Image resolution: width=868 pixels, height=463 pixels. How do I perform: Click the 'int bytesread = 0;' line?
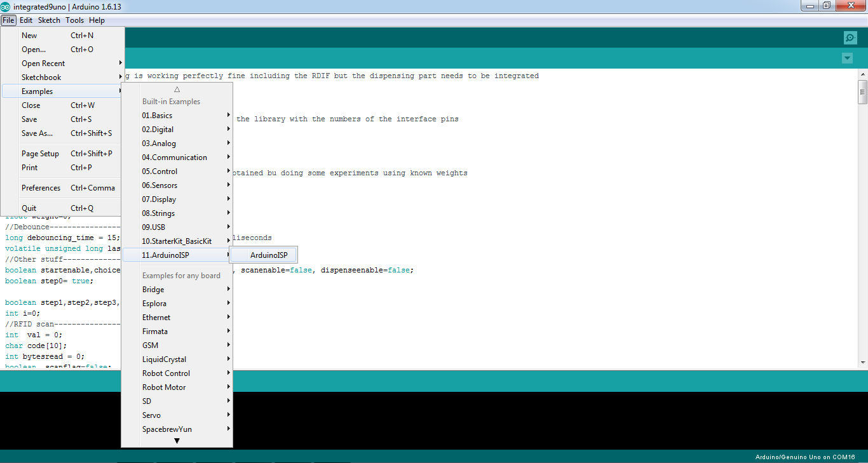[x=44, y=356]
